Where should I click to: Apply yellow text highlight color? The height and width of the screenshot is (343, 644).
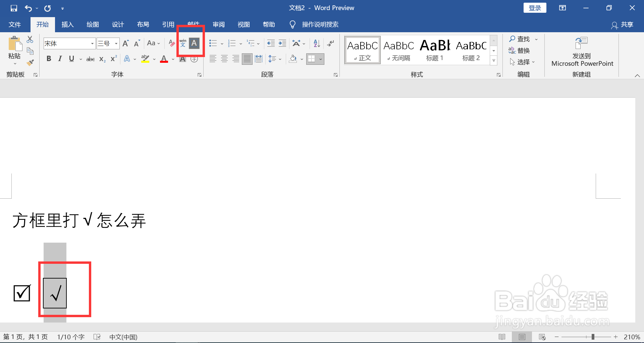pyautogui.click(x=145, y=59)
